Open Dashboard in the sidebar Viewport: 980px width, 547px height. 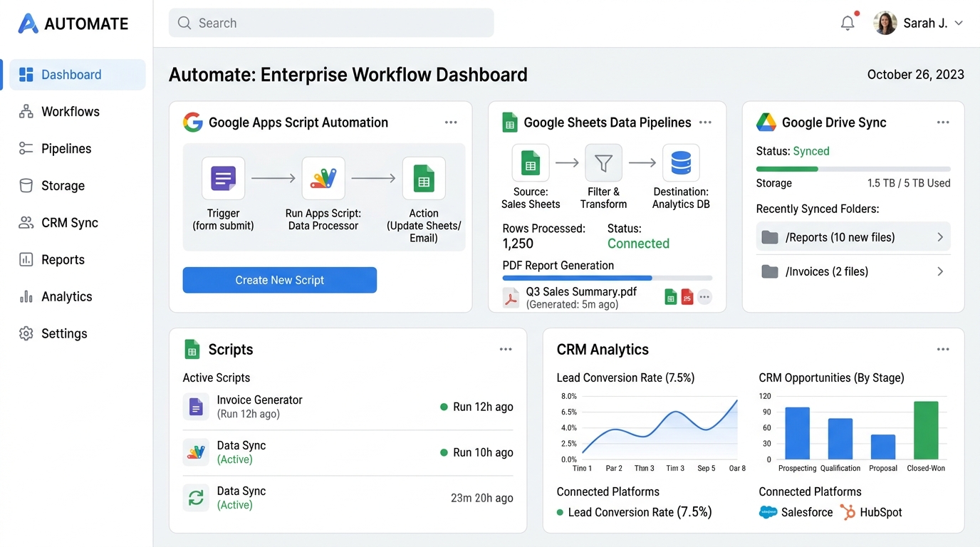(x=77, y=75)
